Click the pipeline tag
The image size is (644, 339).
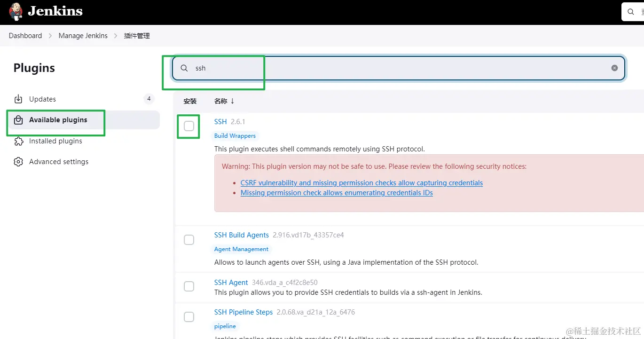pyautogui.click(x=225, y=326)
